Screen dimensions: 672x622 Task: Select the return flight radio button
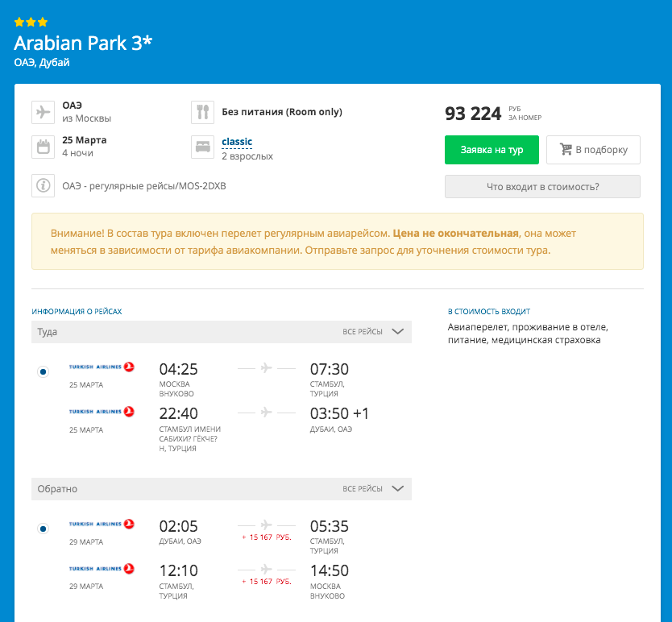point(43,529)
